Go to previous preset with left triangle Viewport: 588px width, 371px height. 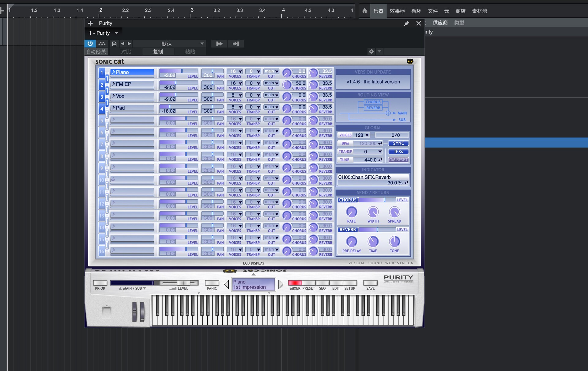[x=227, y=285]
